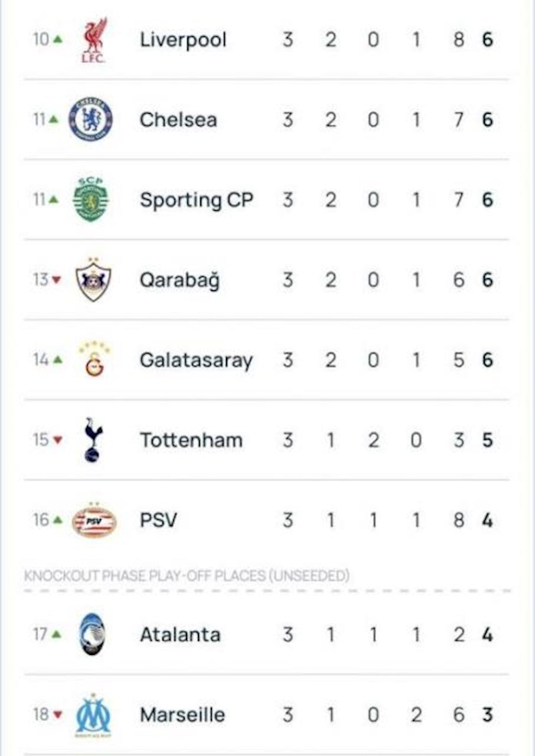Click the Qarabağ club logo
The image size is (535, 756).
click(93, 280)
